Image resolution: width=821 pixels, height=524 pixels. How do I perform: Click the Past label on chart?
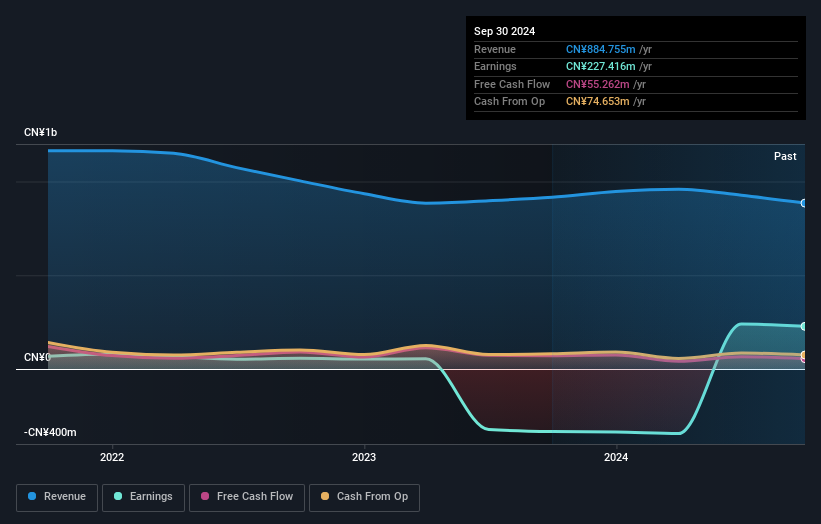(x=785, y=156)
